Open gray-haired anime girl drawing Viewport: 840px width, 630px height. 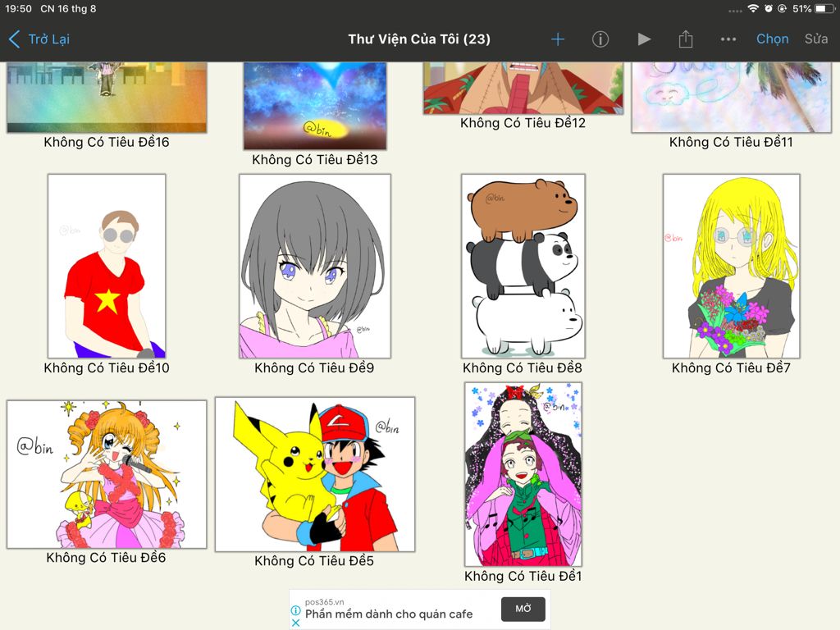[315, 266]
